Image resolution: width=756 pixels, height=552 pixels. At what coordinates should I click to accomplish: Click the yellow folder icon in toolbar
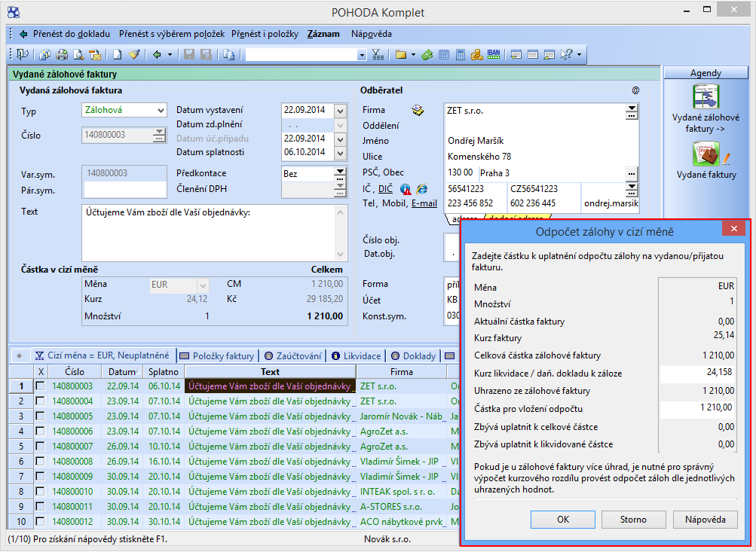(x=401, y=54)
